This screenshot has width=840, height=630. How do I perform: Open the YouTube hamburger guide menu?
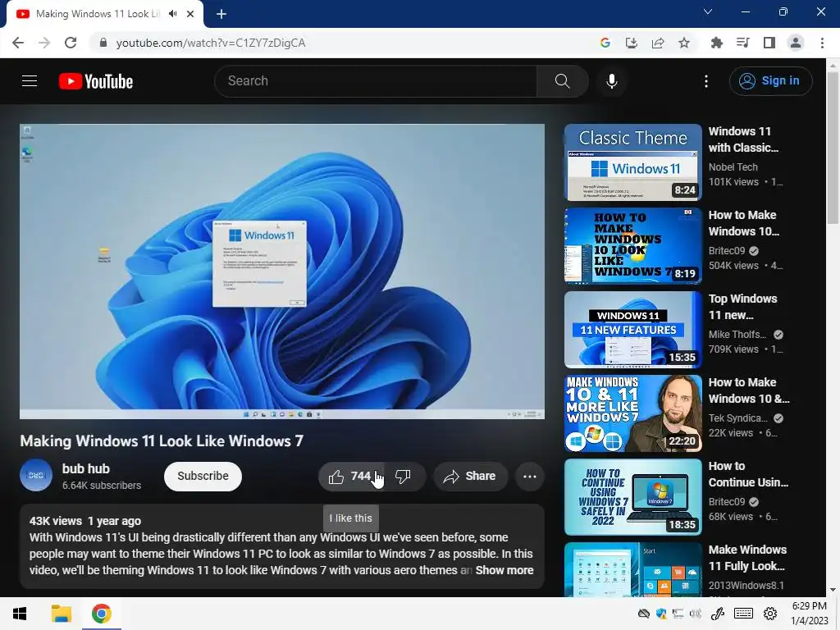(30, 81)
